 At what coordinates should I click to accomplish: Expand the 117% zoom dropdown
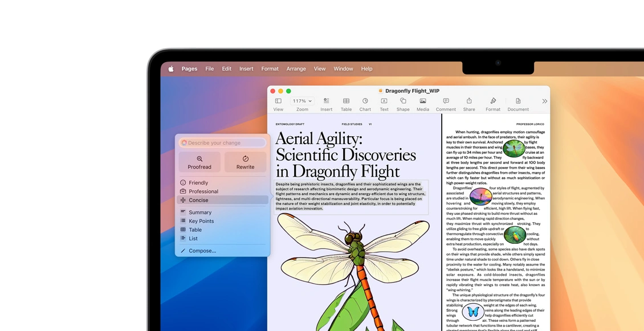point(302,101)
